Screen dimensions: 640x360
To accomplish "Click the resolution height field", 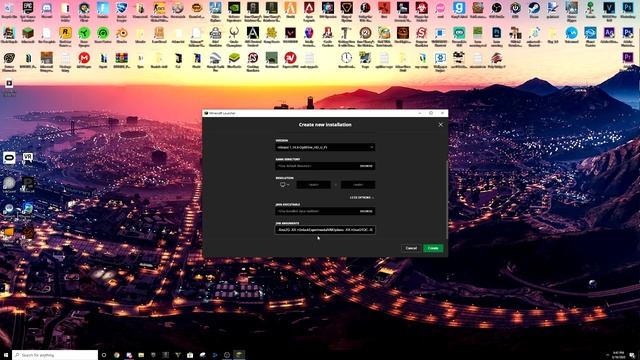I will click(358, 185).
